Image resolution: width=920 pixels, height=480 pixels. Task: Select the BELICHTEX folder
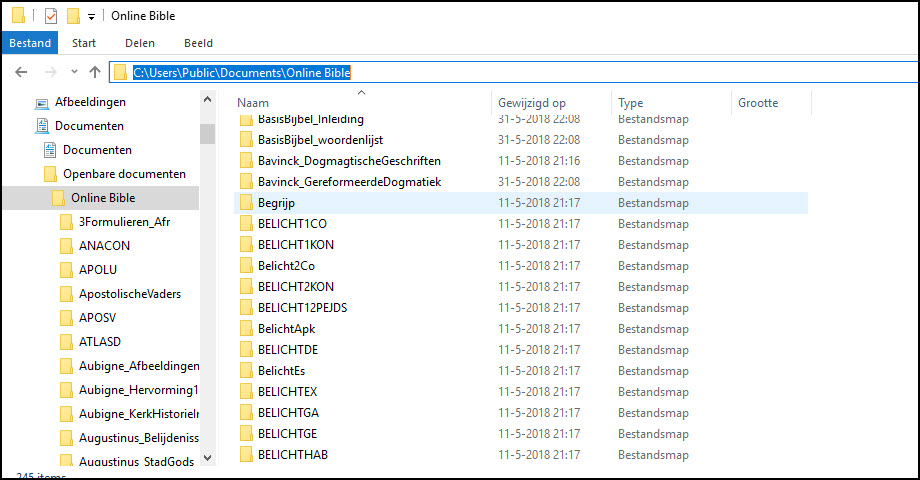coord(288,392)
